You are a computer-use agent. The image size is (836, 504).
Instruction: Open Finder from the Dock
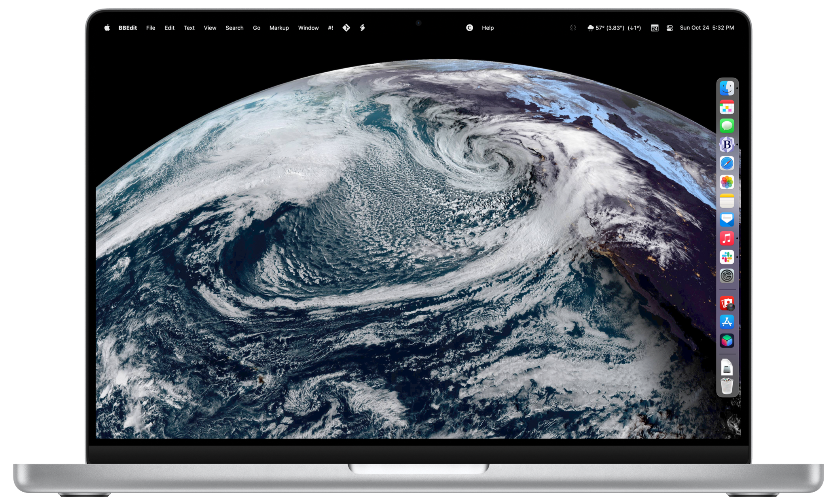click(727, 88)
